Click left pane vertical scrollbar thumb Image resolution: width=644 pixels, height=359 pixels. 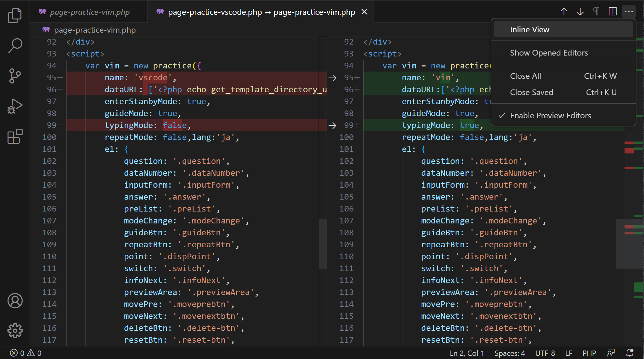coord(323,244)
